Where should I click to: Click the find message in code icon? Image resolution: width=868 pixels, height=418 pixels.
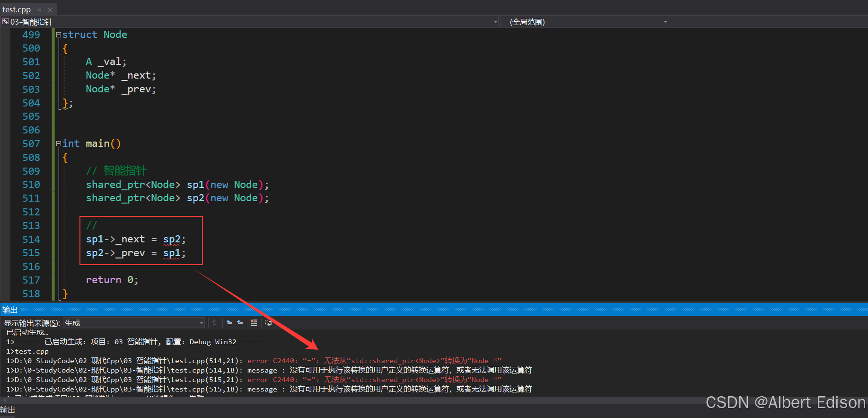click(216, 323)
